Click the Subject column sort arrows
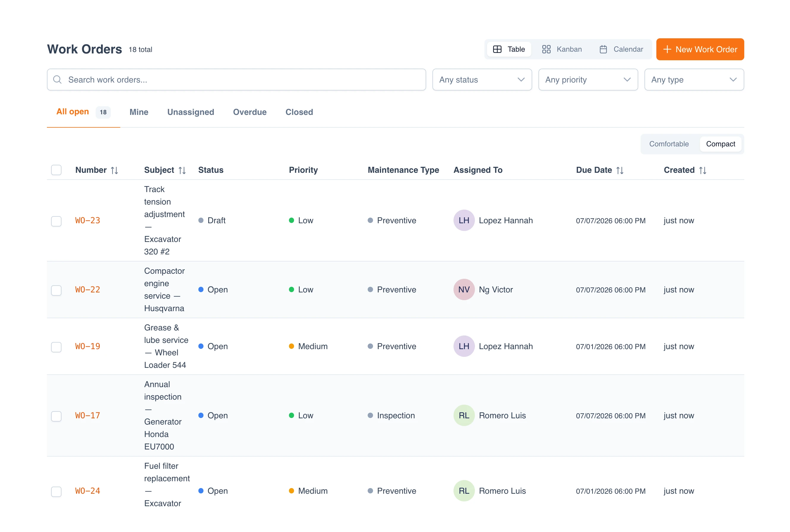 pos(182,170)
